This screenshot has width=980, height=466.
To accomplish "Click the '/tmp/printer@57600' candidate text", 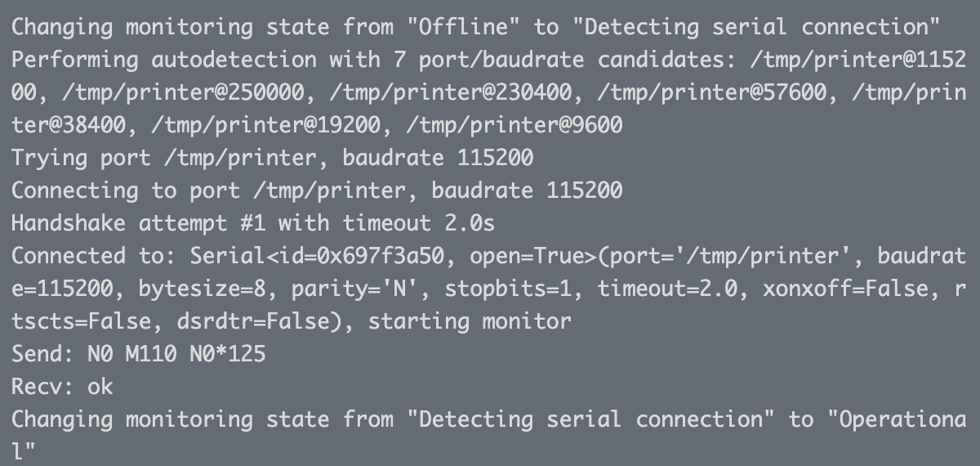I will coord(713,92).
